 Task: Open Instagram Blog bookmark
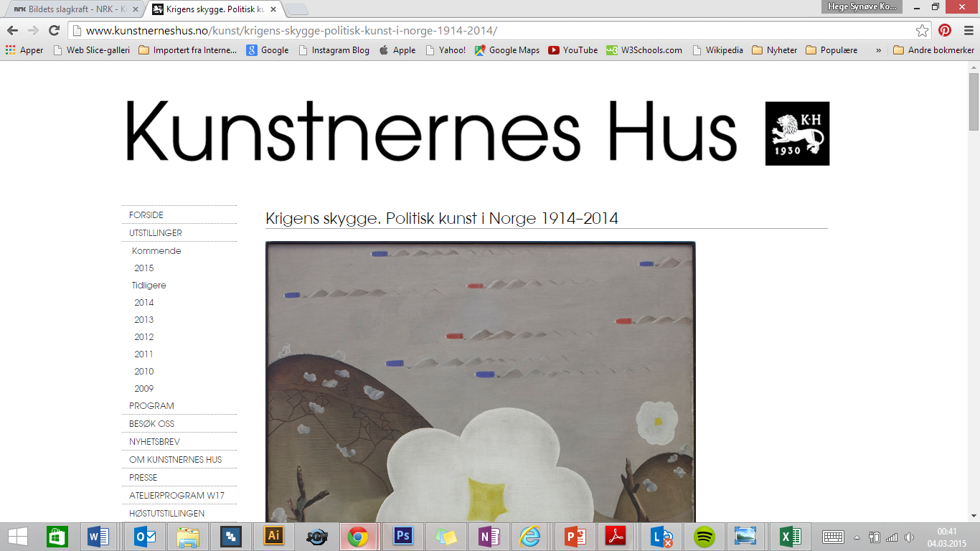(334, 50)
